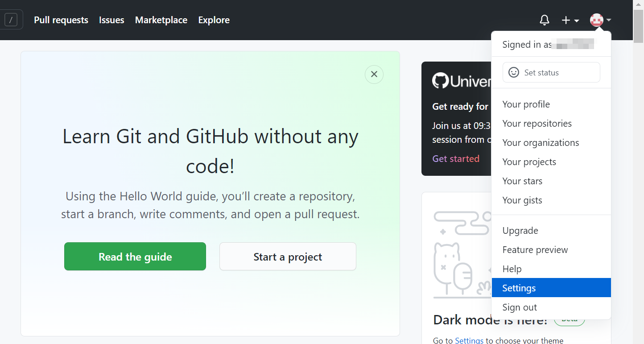Screen dimensions: 644x344
Task: Click the Get started link
Action: click(x=456, y=159)
